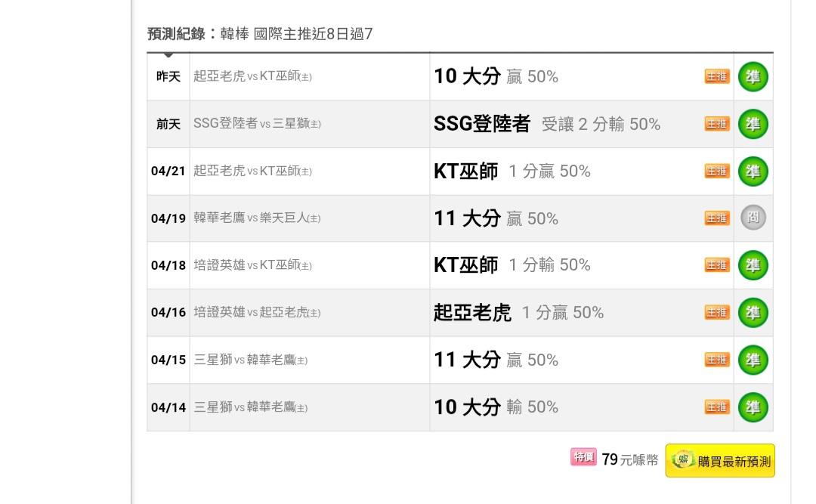Click the green 準 icon in SSG登陸者 row
Screen dimensions: 816x504
[753, 124]
